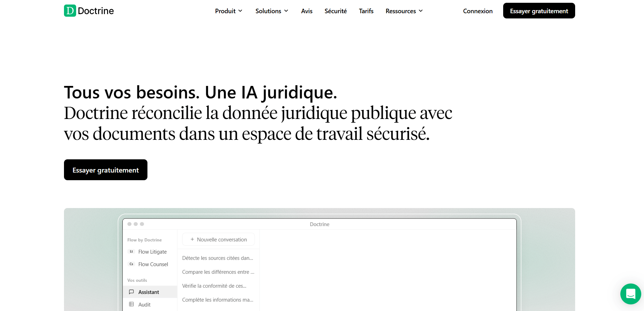Open conversation "Compare les différences entre ..."
The width and height of the screenshot is (644, 311).
pos(218,272)
